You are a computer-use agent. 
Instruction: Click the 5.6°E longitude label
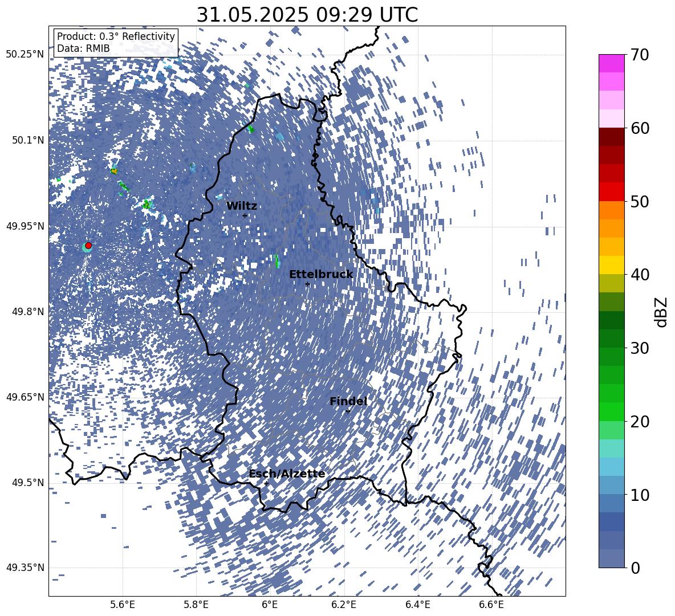click(122, 605)
